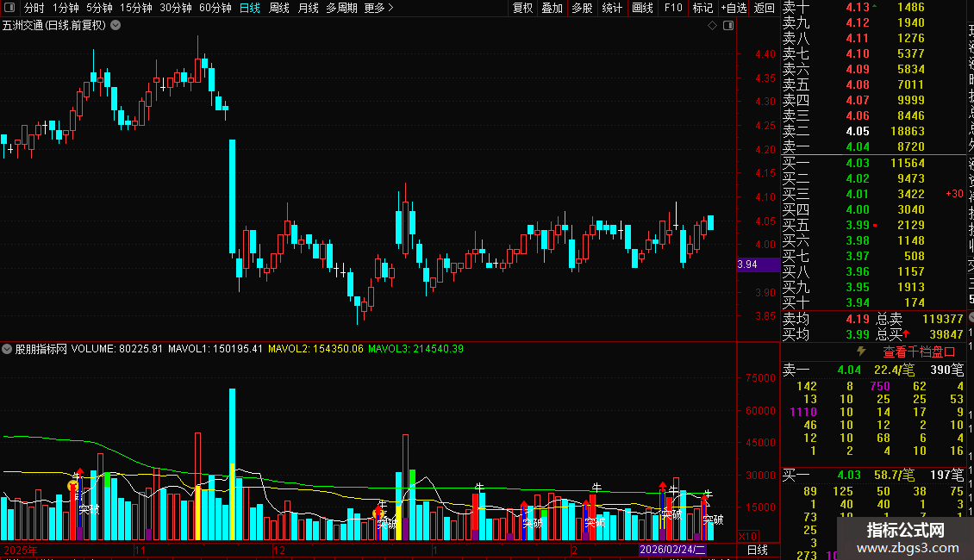The width and height of the screenshot is (974, 560).
Task: Open the volume indicator settings circle icon
Action: coord(7,349)
